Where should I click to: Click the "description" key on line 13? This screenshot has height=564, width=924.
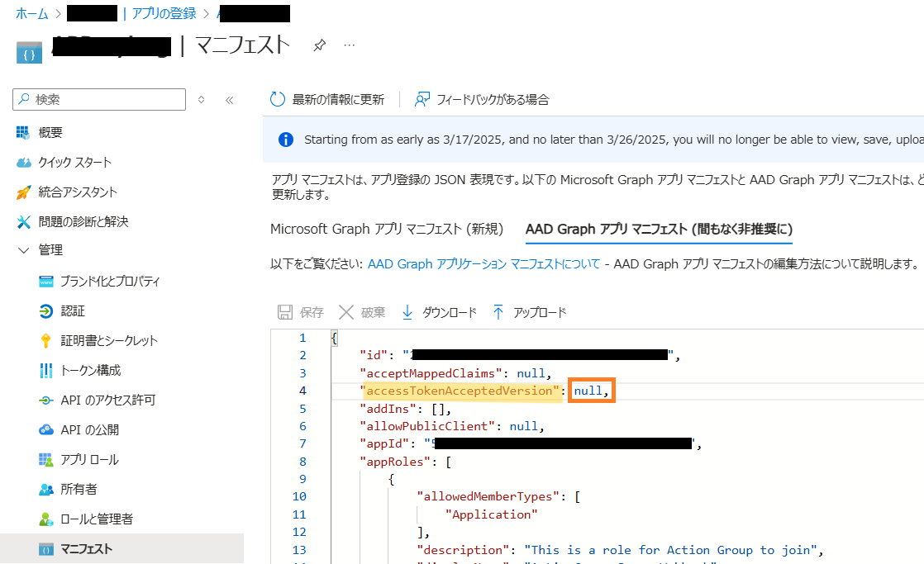(x=463, y=550)
